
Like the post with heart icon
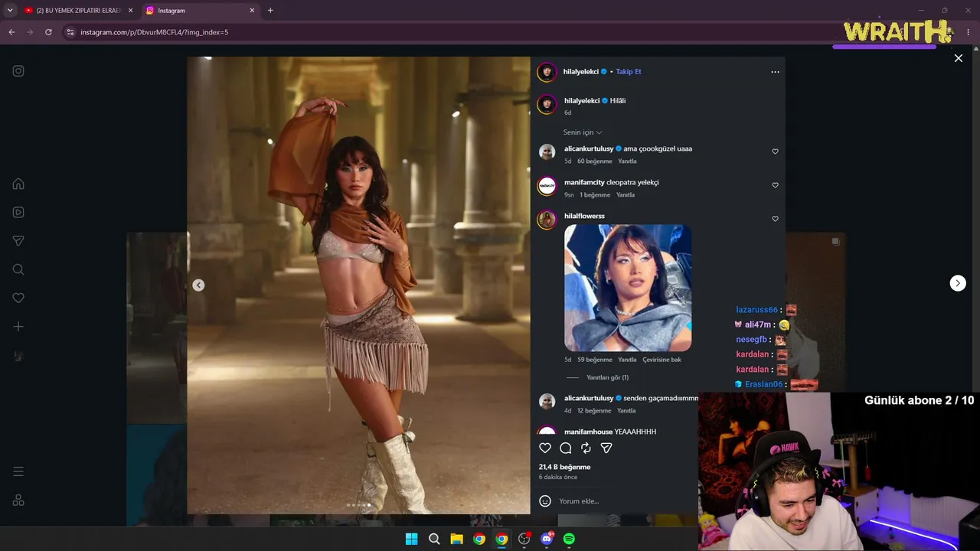545,448
